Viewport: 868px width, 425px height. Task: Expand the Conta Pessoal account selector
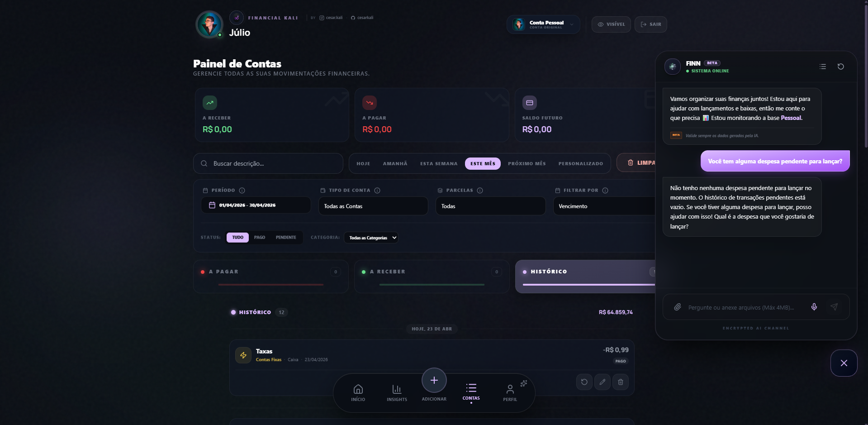[x=543, y=24]
